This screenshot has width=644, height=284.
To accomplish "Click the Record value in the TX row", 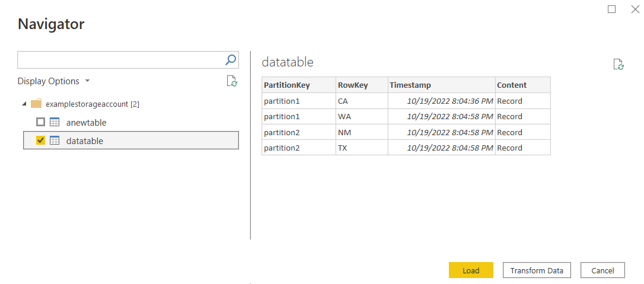I will point(509,148).
